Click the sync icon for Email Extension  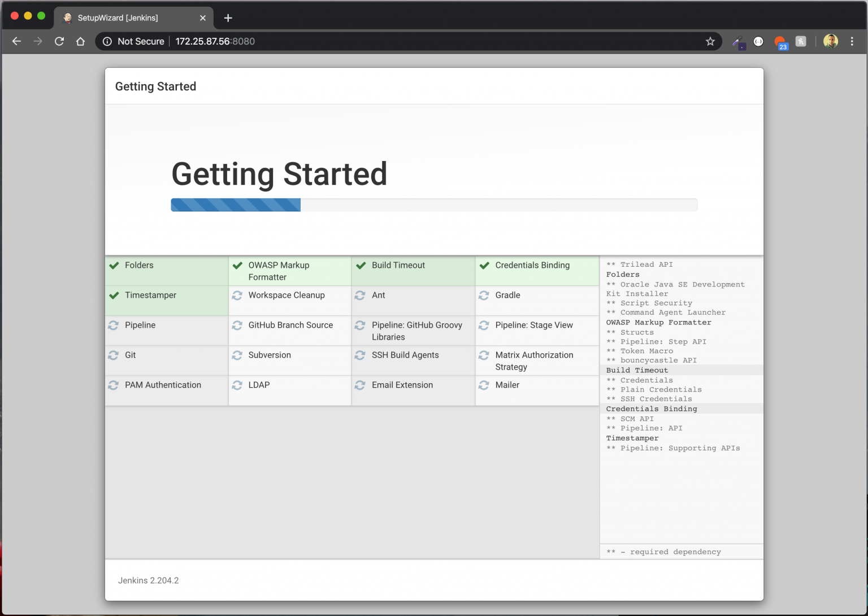(360, 385)
